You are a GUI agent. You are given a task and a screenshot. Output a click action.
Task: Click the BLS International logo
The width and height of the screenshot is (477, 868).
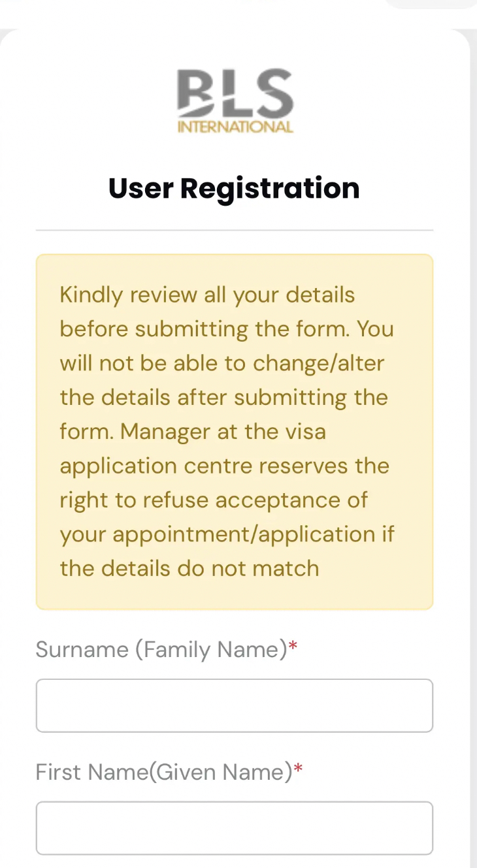tap(235, 101)
